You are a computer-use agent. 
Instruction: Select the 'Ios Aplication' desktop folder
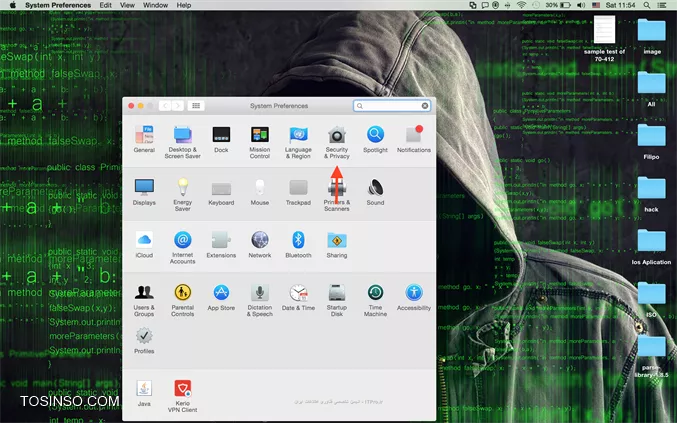click(x=652, y=247)
